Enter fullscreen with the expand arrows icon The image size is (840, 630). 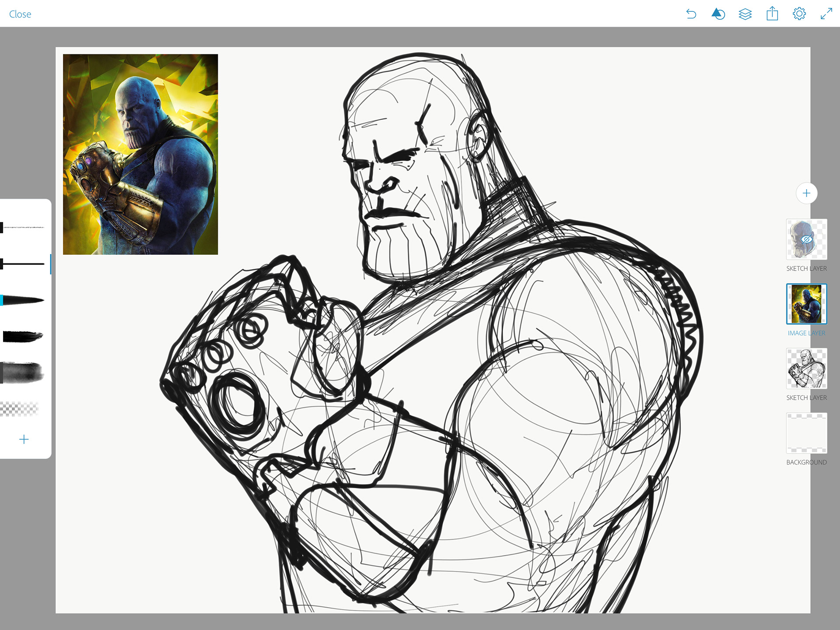pyautogui.click(x=826, y=14)
